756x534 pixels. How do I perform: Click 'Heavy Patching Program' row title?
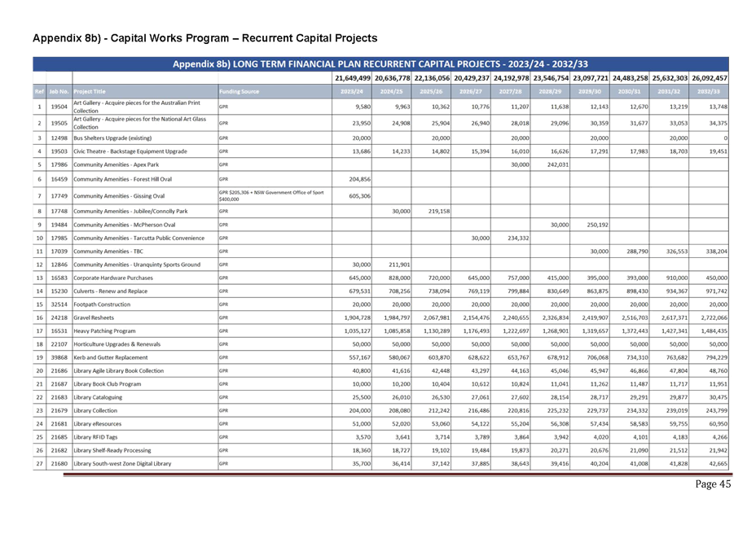pyautogui.click(x=104, y=331)
